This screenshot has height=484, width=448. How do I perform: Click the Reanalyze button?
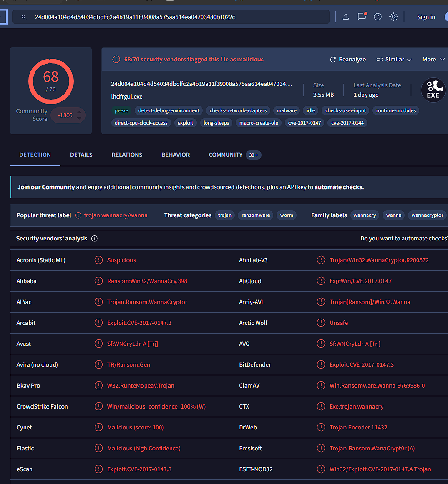pos(347,59)
